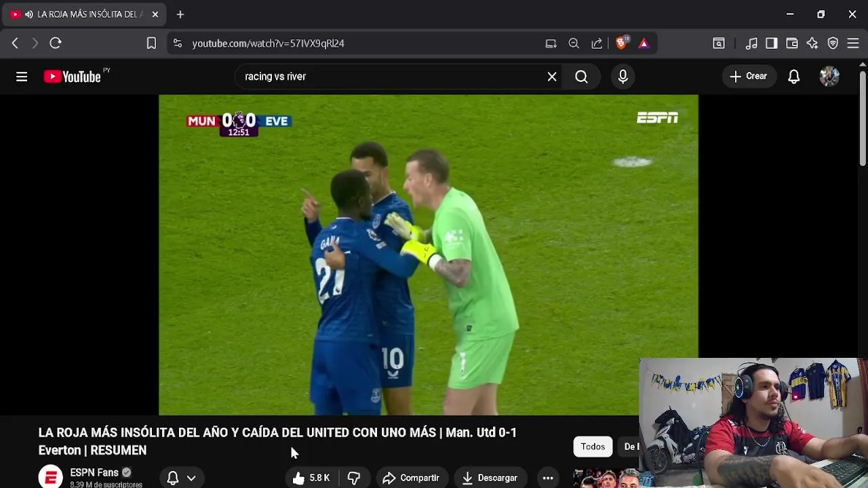Image resolution: width=868 pixels, height=488 pixels.
Task: Open the Brave Rewards triangle icon
Action: 644,43
